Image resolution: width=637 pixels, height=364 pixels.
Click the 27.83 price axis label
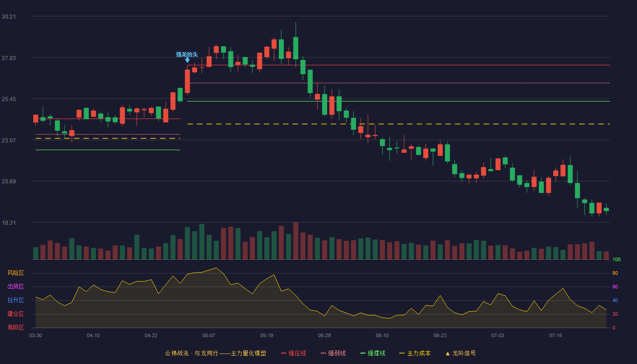coord(9,58)
